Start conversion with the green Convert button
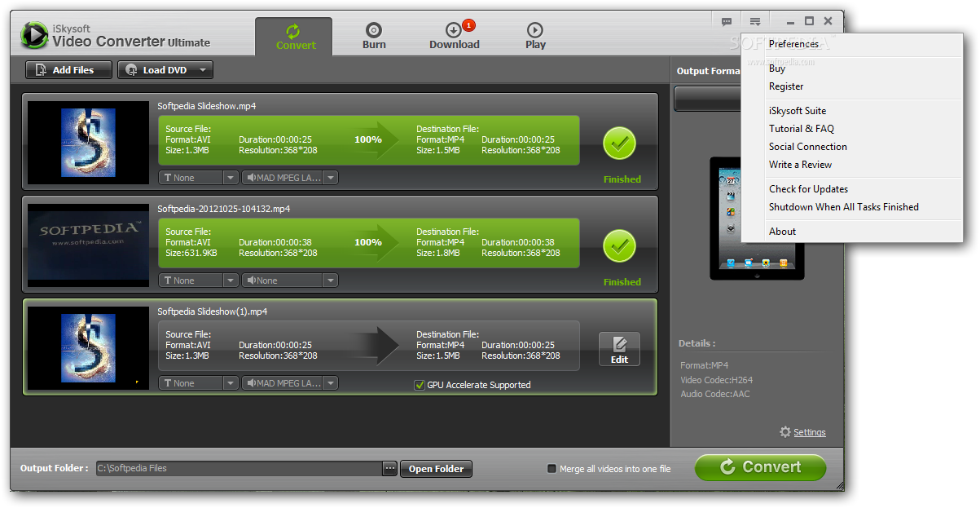The width and height of the screenshot is (980, 508). [760, 467]
